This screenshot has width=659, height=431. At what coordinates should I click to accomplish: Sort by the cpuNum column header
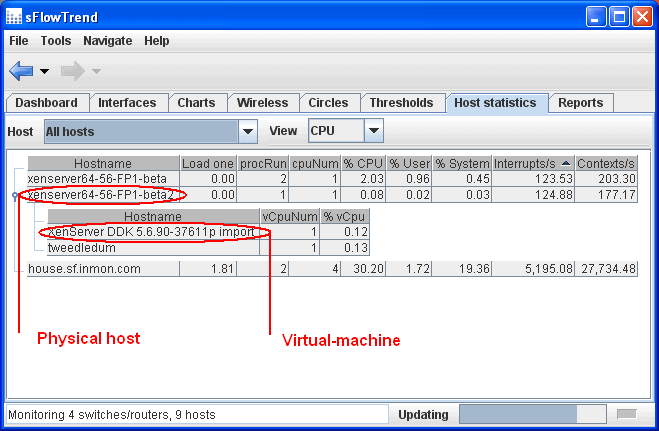coord(314,163)
